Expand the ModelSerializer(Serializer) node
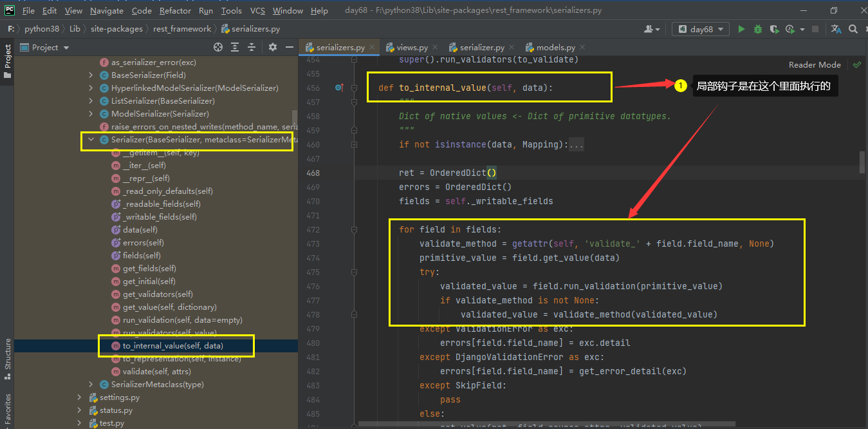 (91, 114)
